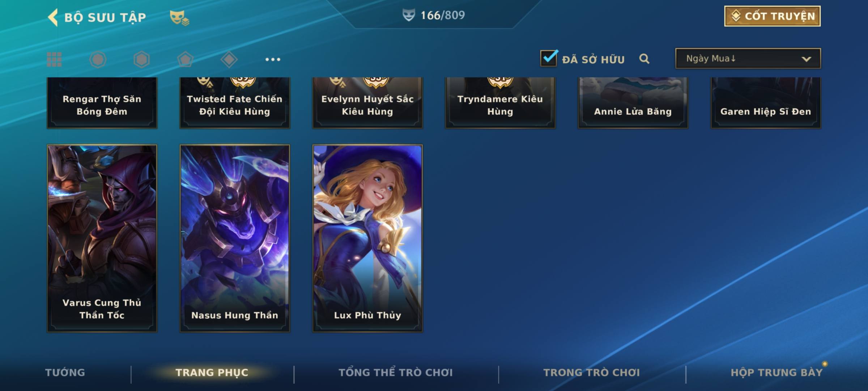Select the grid all-skins filter icon
Viewport: 868px width, 391px height.
[x=54, y=59]
